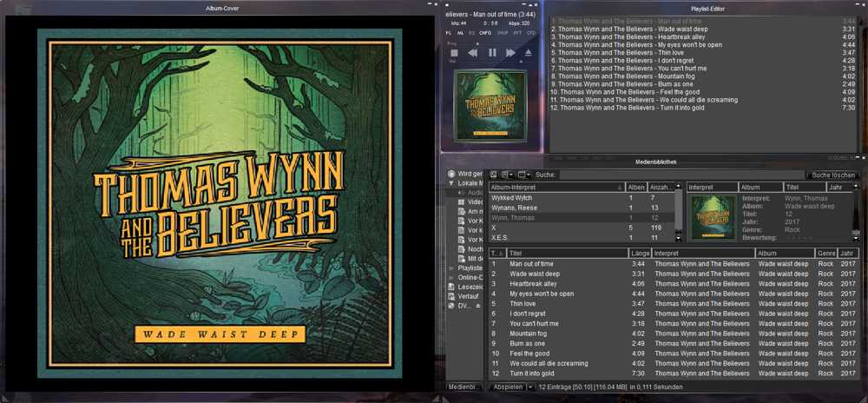This screenshot has height=403, width=868.
Task: Sort the track list by Länge column
Action: click(x=640, y=253)
